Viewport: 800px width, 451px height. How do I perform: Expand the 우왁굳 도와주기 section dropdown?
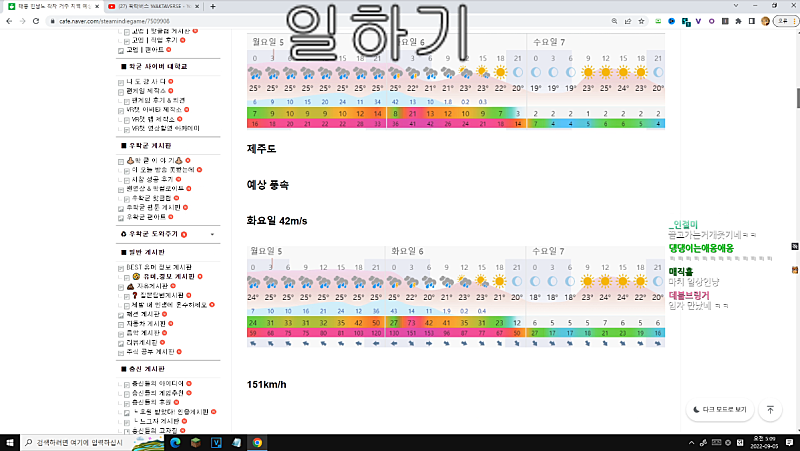pos(212,233)
